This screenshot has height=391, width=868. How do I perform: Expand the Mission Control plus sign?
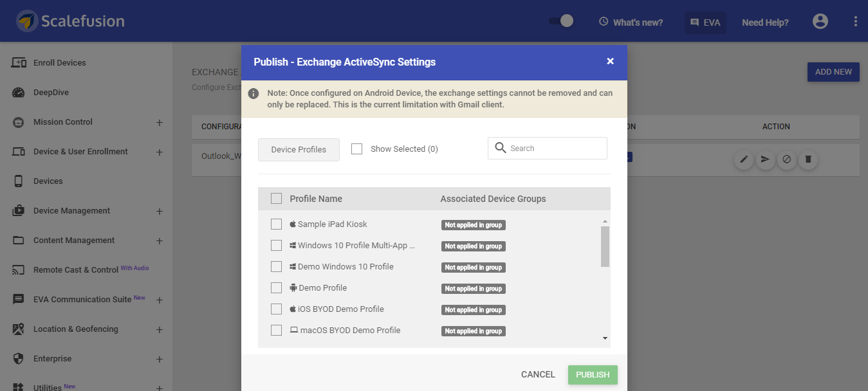160,122
